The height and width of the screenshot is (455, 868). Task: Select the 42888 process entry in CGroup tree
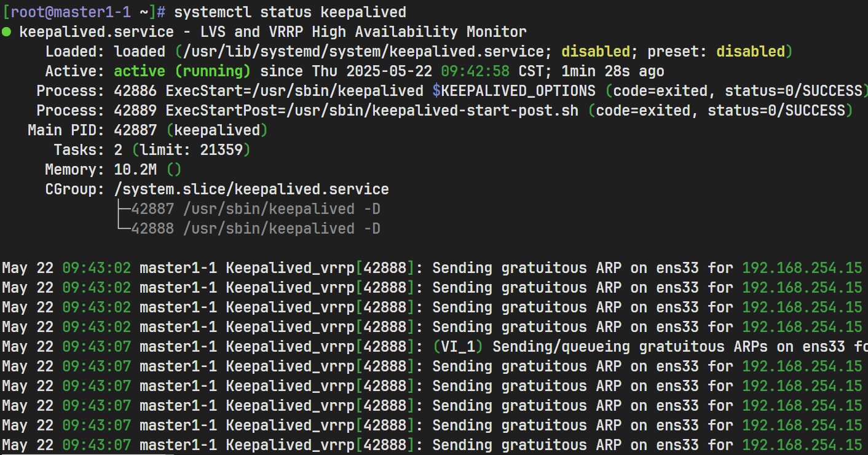[x=255, y=229]
